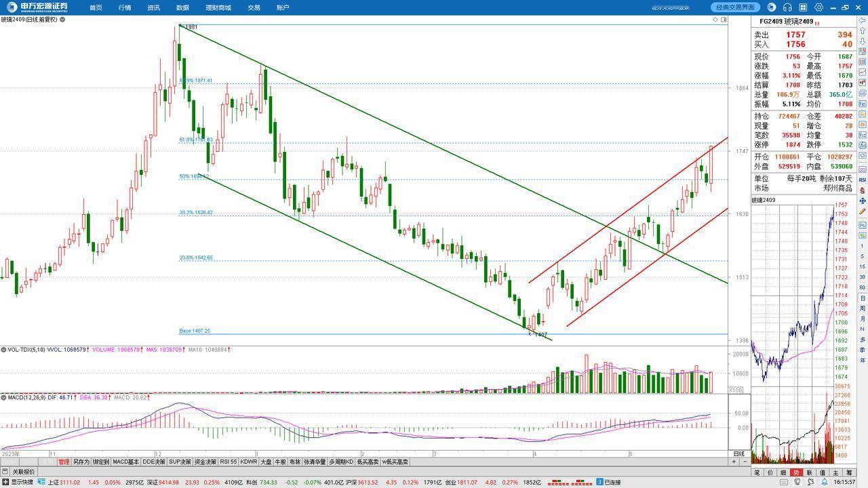This screenshot has height=488, width=868.
Task: Select the 15 minute period in right toolbar
Action: click(863, 266)
